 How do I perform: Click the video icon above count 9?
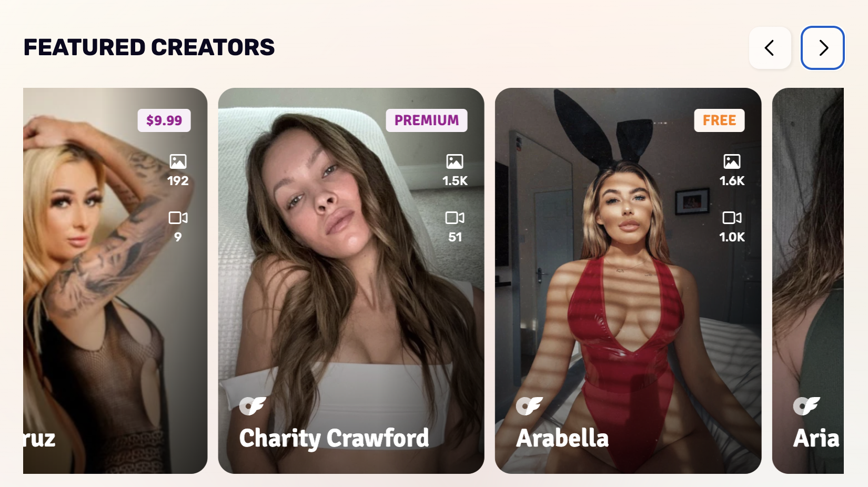click(x=178, y=218)
